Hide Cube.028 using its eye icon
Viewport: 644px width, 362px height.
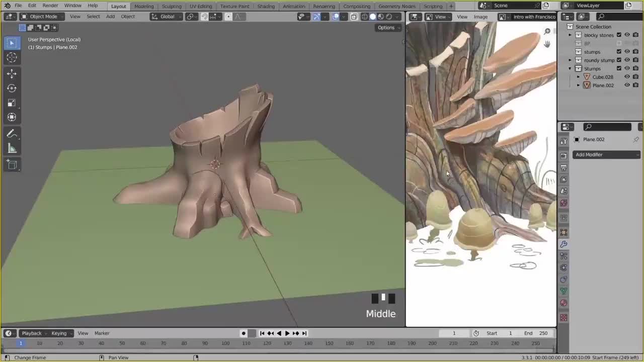tap(627, 77)
